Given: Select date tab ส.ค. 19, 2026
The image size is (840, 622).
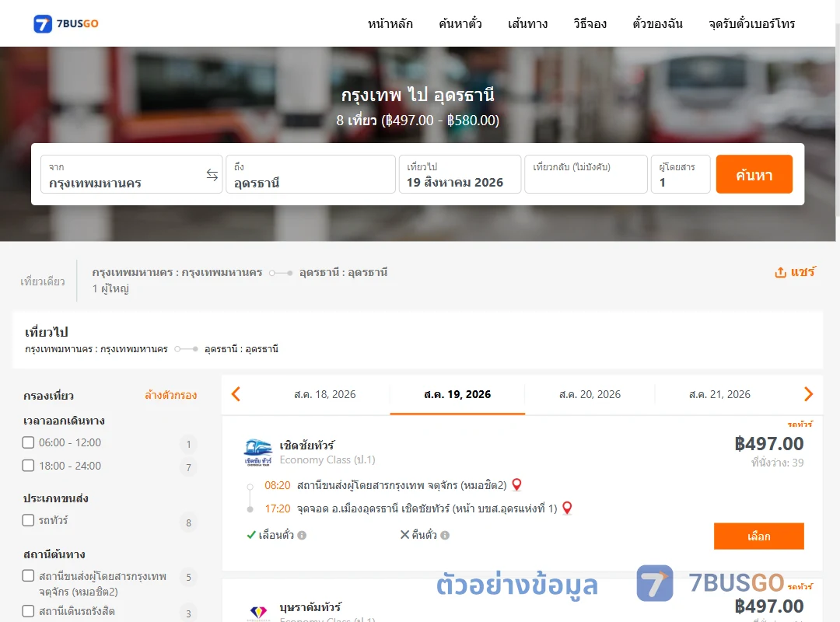Looking at the screenshot, I should (x=457, y=394).
